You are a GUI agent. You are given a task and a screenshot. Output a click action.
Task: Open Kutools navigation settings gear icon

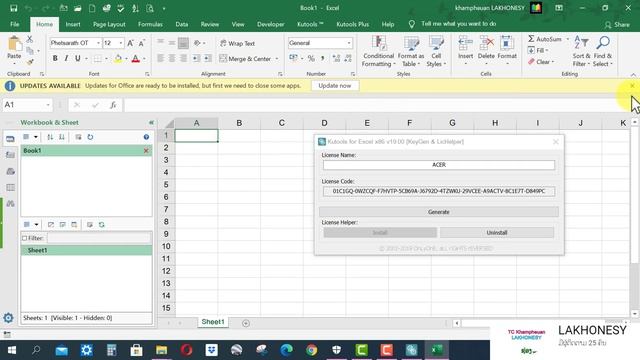(8, 318)
